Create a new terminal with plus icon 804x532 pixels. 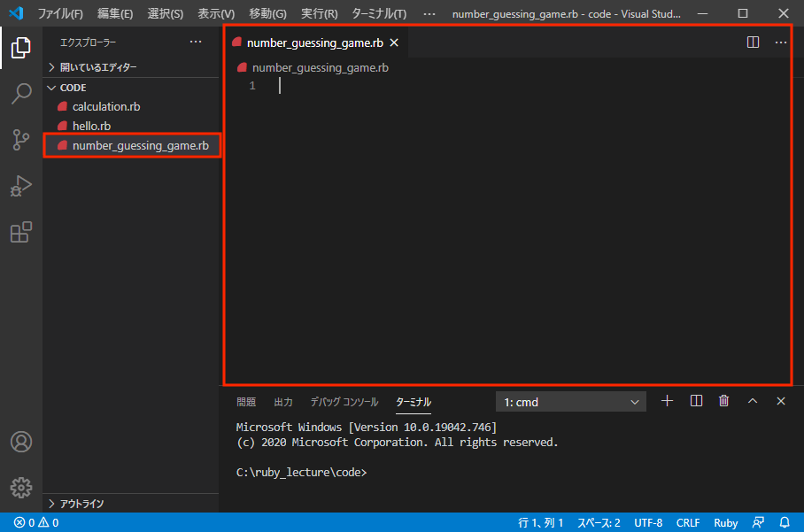[667, 401]
